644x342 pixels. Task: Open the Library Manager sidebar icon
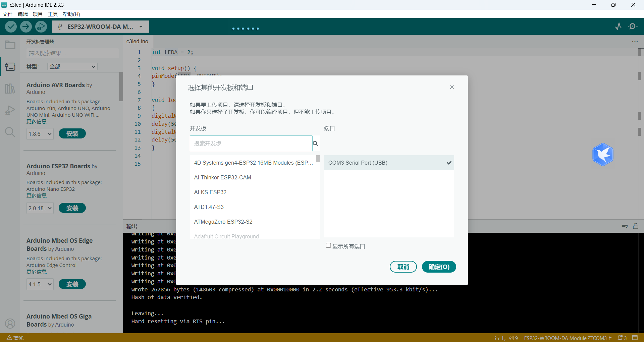pyautogui.click(x=10, y=89)
